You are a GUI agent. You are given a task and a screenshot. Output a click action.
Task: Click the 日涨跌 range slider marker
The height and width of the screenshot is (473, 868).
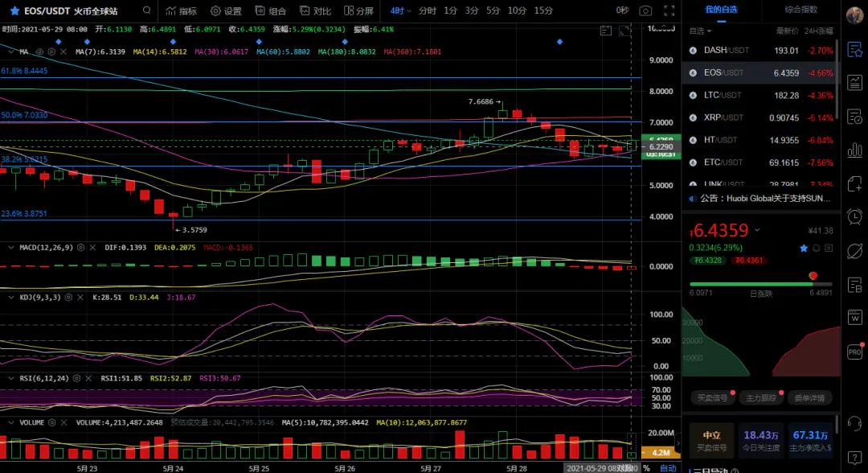(813, 276)
